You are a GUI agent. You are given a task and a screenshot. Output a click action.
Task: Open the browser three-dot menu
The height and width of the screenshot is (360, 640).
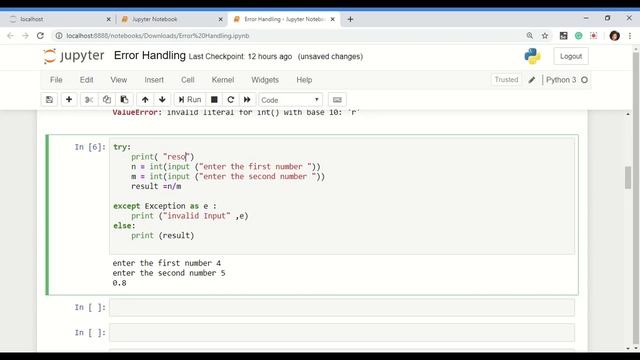click(630, 36)
